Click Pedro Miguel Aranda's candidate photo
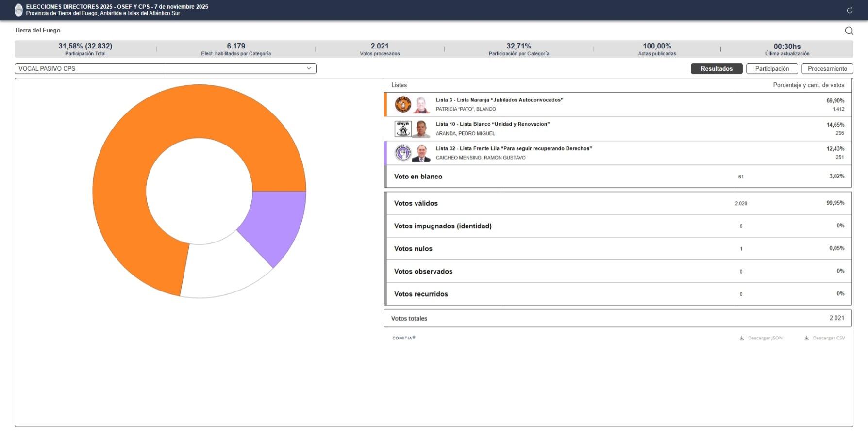Viewport: 868px width, 436px height. coord(421,129)
